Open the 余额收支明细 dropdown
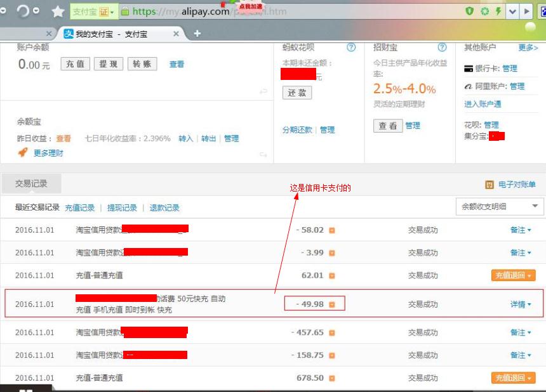 (500, 206)
